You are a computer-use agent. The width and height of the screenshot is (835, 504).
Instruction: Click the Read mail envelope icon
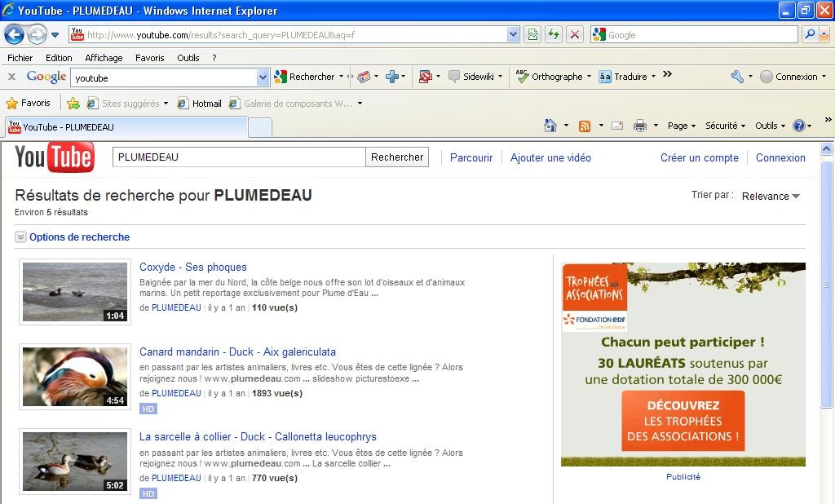[617, 126]
